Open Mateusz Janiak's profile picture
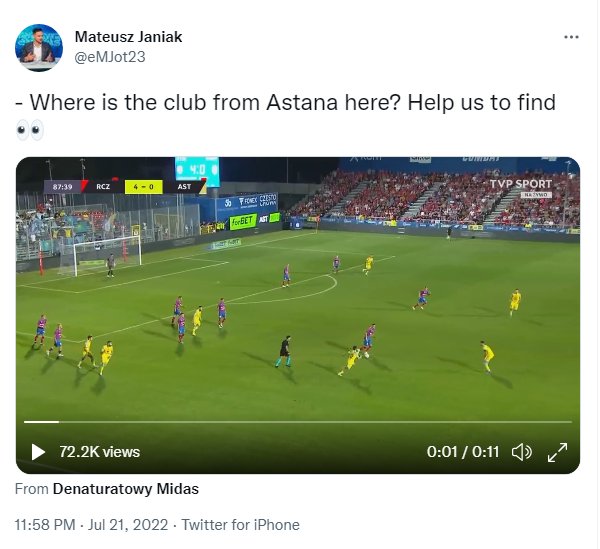600x549 pixels. (x=39, y=47)
